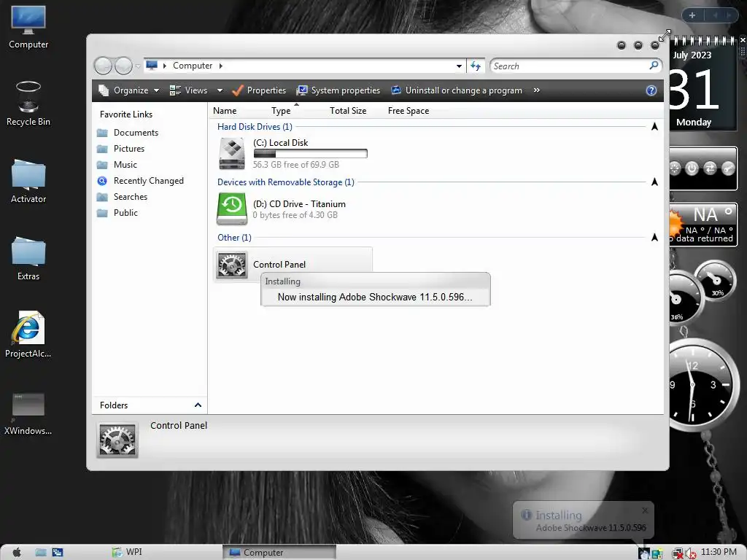Refresh the Computer window
Viewport: 747px width, 560px height.
tap(476, 66)
